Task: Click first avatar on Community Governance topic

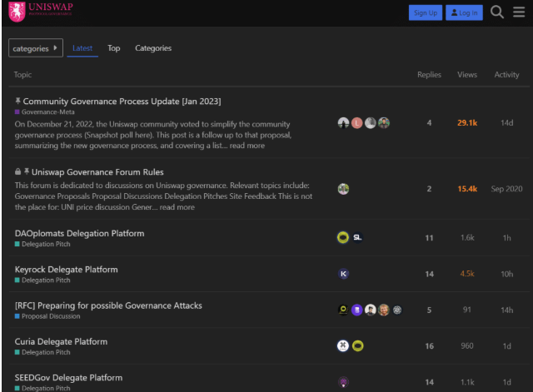Action: (343, 123)
